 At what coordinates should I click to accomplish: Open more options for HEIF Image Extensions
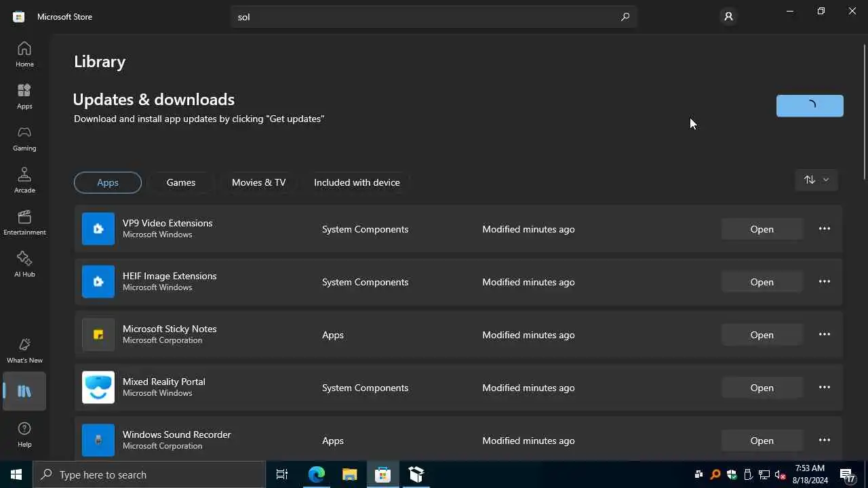(x=825, y=282)
